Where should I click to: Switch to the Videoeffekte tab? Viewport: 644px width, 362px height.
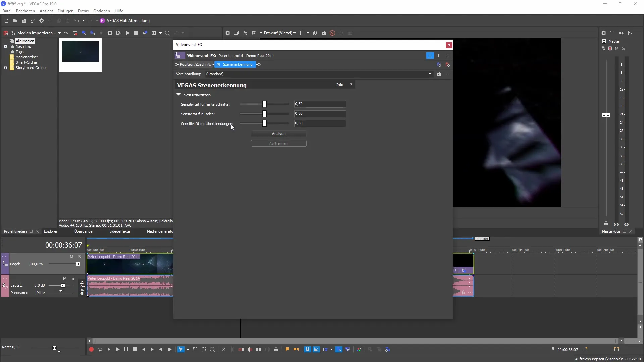[120, 231]
